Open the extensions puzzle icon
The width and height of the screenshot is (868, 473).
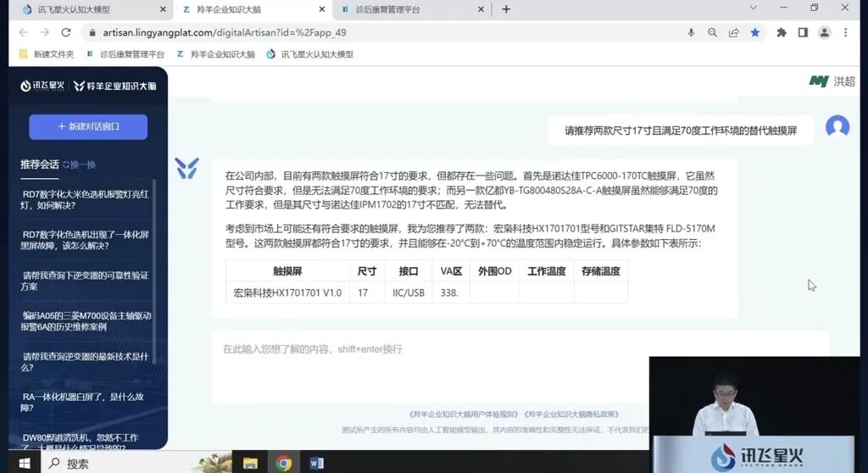[x=782, y=33]
